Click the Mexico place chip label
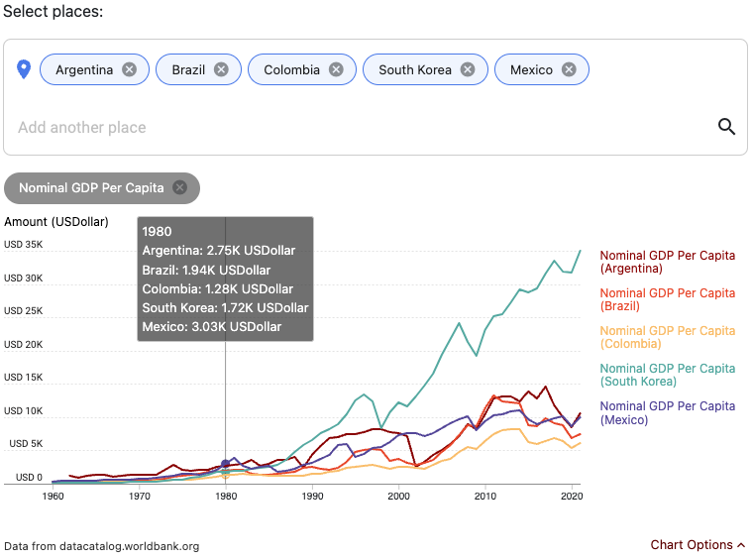The image size is (751, 560). point(531,69)
